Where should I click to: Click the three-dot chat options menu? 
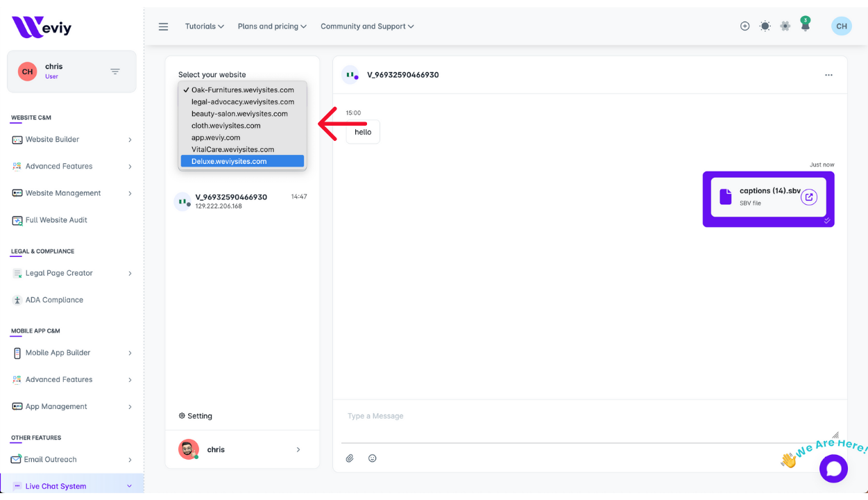(828, 75)
